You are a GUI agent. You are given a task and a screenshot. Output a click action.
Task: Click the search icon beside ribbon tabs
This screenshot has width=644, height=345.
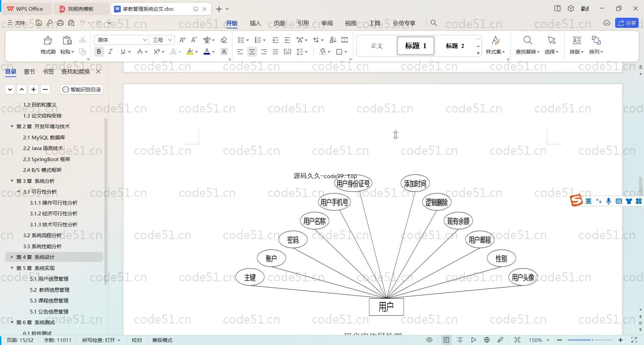[x=434, y=23]
